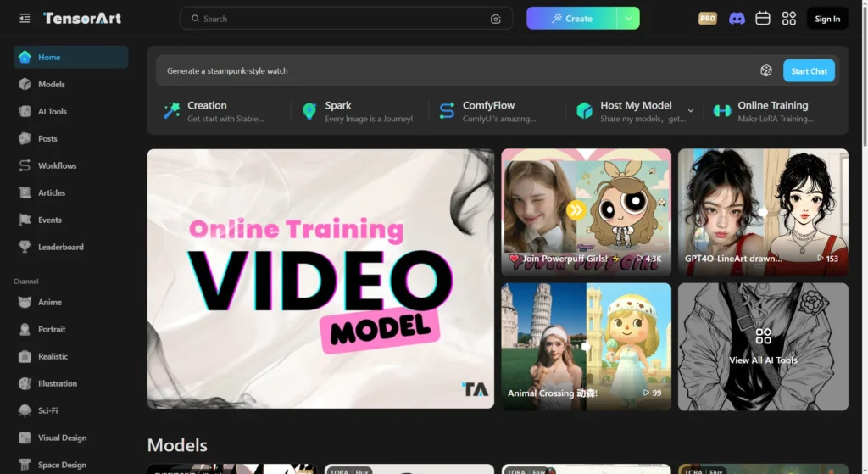Expand the Host My Model chevron
868x474 pixels.
click(690, 111)
